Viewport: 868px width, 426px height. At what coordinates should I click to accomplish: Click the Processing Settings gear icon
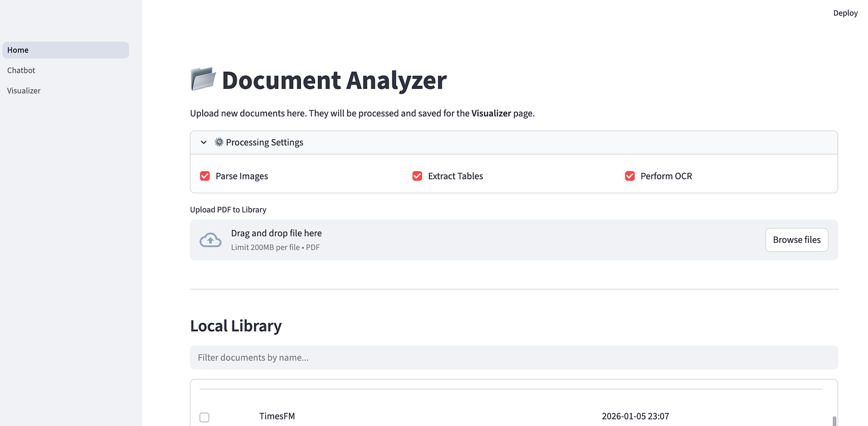(219, 142)
